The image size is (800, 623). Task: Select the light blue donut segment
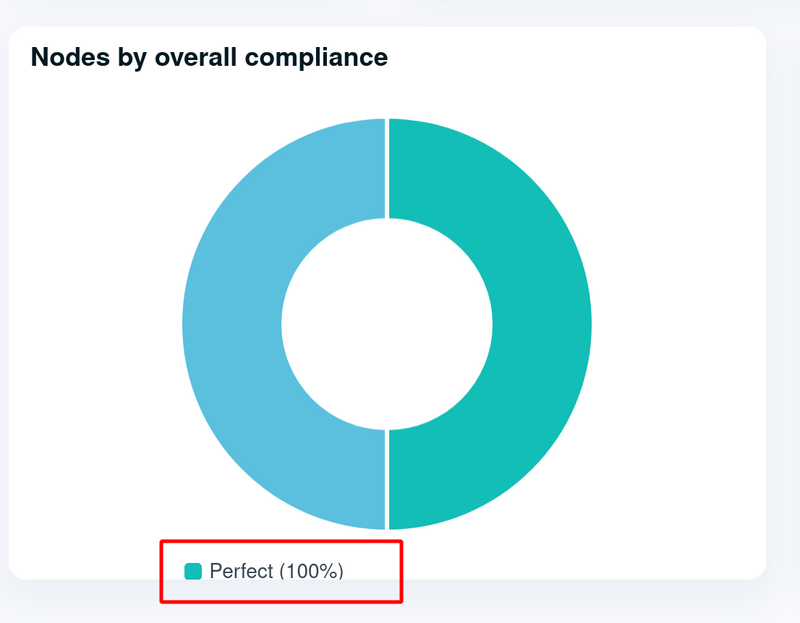[x=232, y=324]
